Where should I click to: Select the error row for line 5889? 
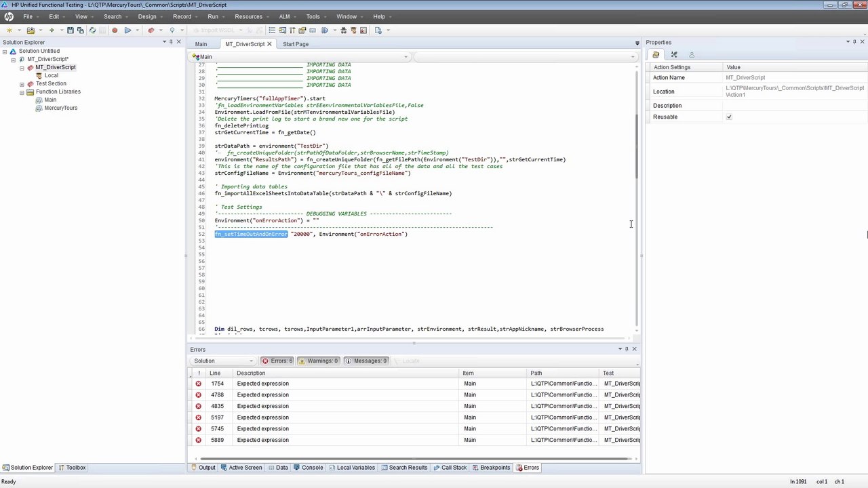[x=414, y=441]
